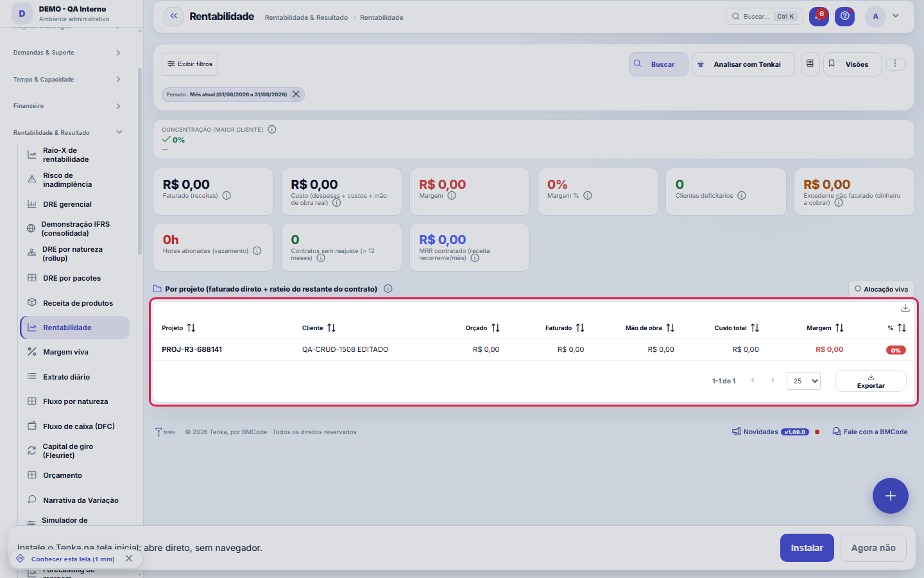Expand Financeiro section
The height and width of the screenshot is (578, 924).
(x=67, y=106)
